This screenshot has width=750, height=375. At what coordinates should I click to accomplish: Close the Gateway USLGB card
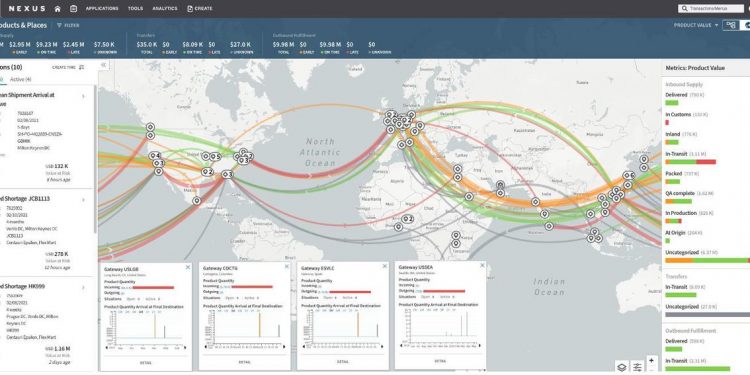point(188,267)
